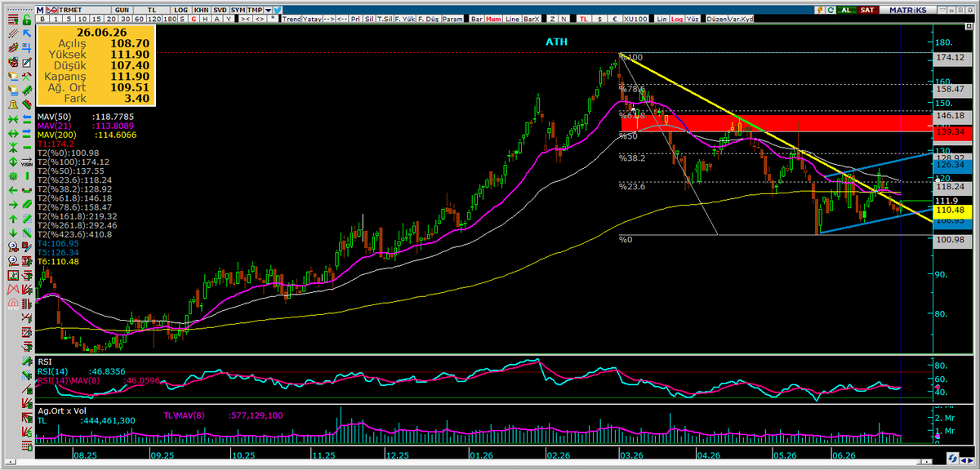Open the TMP menu item
The image size is (980, 470).
(255, 10)
